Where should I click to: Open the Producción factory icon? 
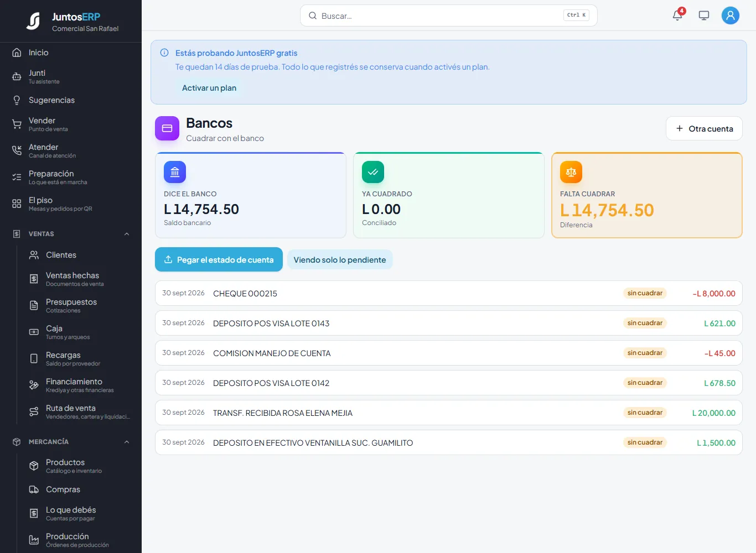coord(34,540)
